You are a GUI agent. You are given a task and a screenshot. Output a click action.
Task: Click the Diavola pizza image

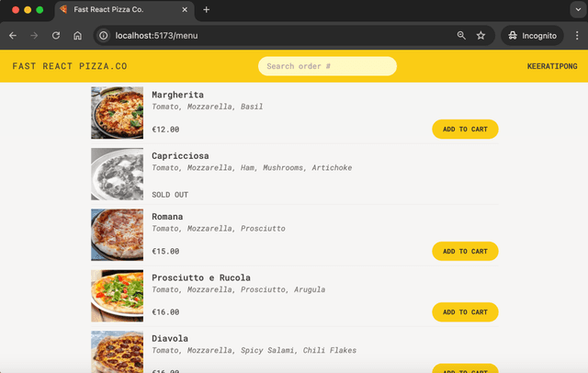[117, 352]
